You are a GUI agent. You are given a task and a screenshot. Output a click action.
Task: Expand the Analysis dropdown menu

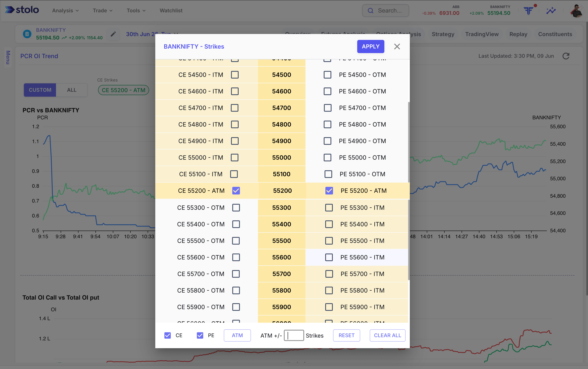(65, 10)
